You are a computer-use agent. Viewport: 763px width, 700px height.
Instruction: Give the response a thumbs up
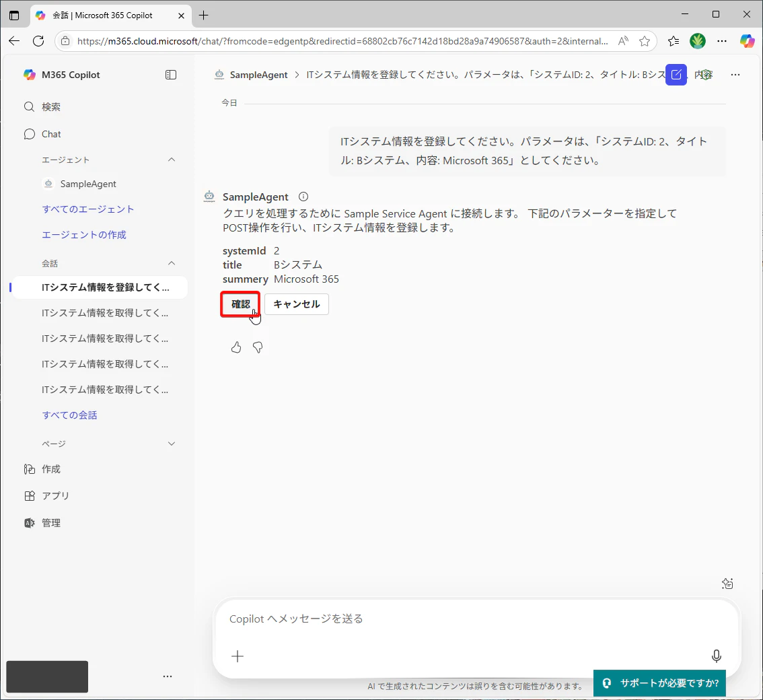pos(236,347)
